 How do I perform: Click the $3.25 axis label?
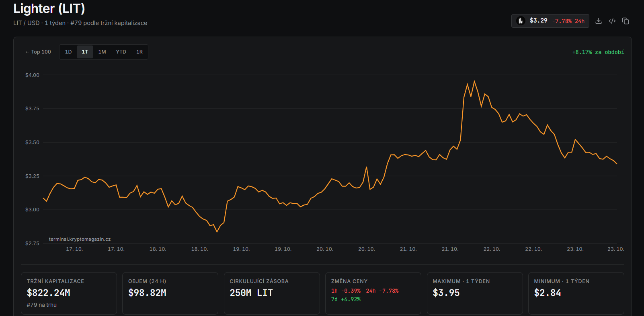click(32, 176)
